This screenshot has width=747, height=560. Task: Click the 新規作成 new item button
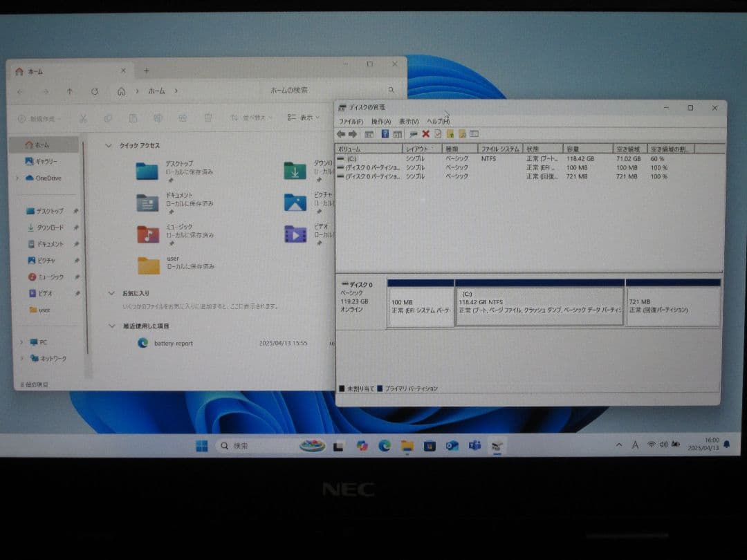pos(38,118)
